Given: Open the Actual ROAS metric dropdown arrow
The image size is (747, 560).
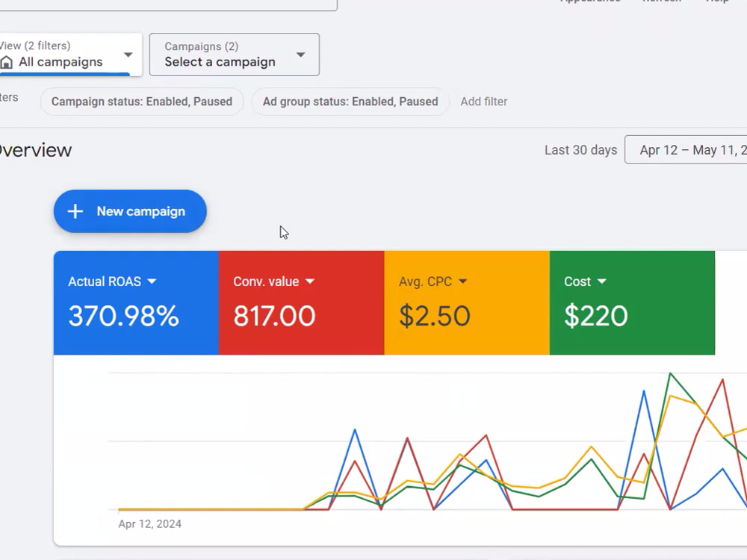Looking at the screenshot, I should point(152,281).
